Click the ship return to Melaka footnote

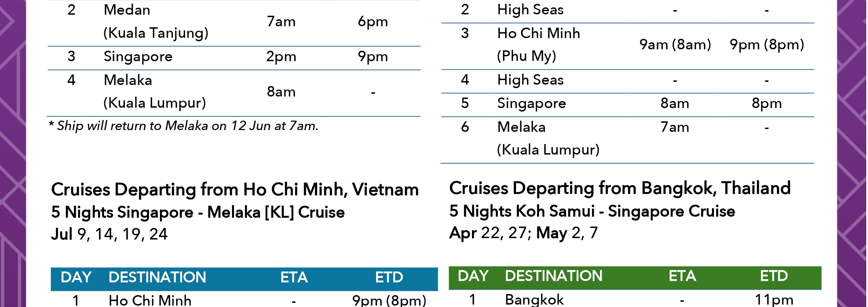[183, 126]
